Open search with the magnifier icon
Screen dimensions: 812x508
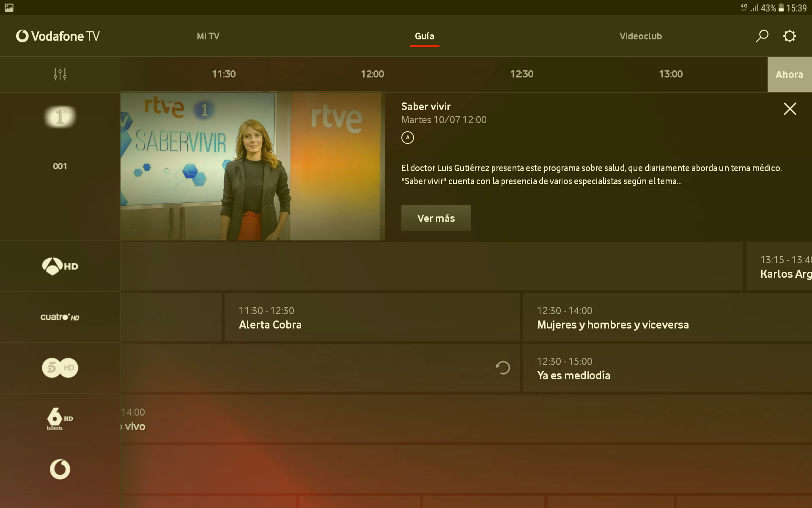762,36
